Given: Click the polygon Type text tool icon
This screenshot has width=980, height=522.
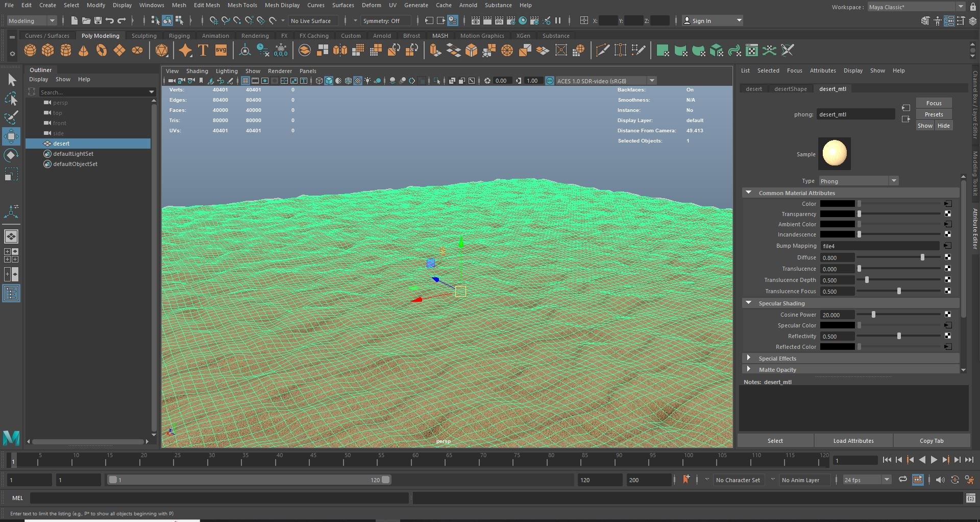Looking at the screenshot, I should (203, 50).
